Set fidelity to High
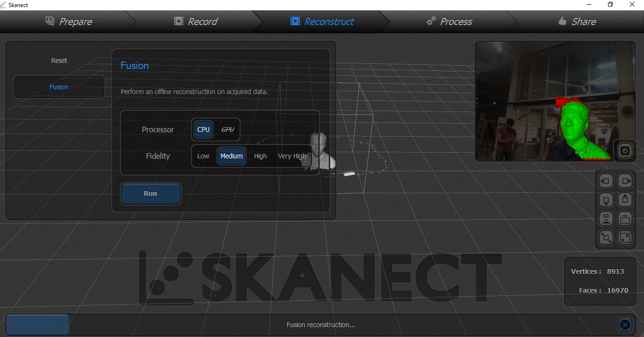The image size is (644, 337). [x=260, y=156]
